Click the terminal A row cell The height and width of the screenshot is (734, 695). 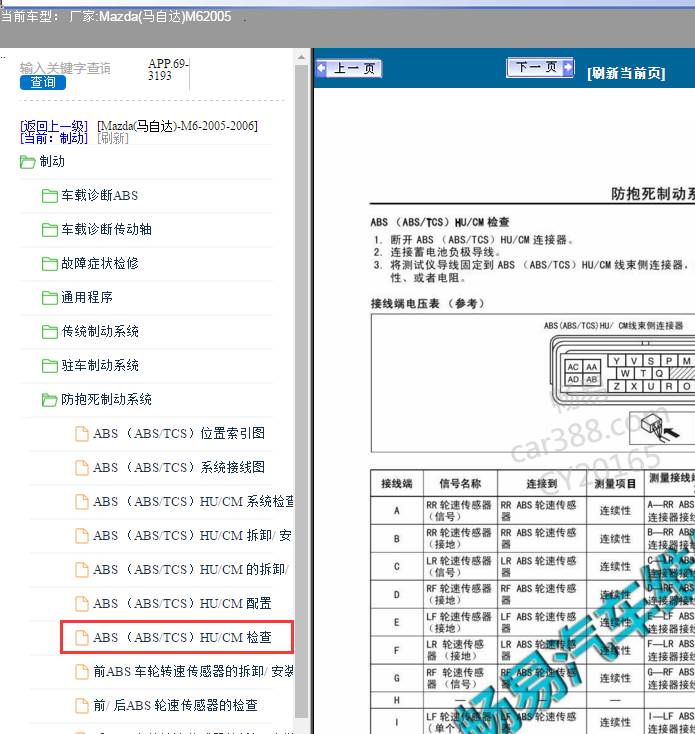397,511
